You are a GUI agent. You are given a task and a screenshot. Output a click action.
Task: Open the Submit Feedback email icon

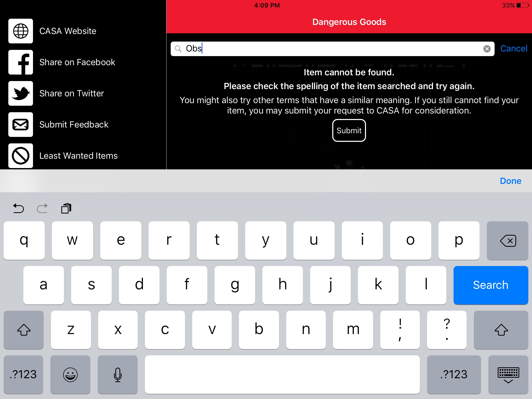[x=20, y=124]
